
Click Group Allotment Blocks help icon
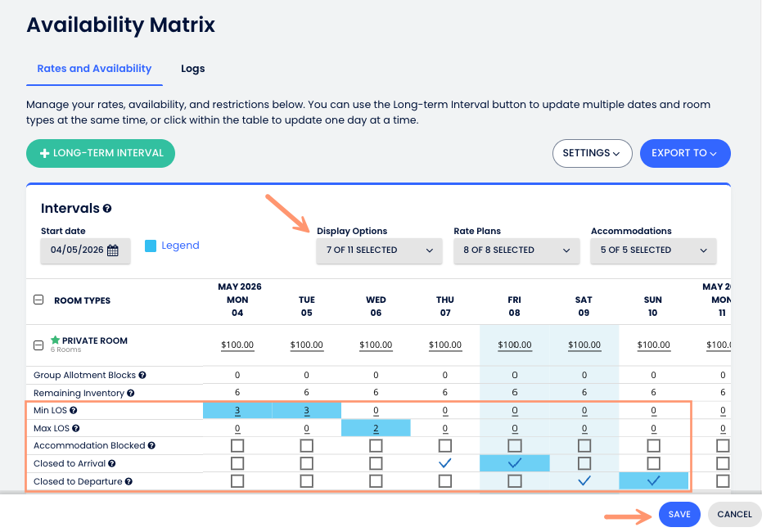[x=142, y=375]
